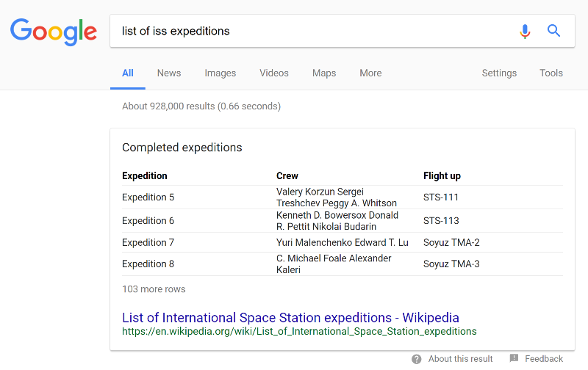
Task: Start voice search with microphone icon
Action: (525, 31)
